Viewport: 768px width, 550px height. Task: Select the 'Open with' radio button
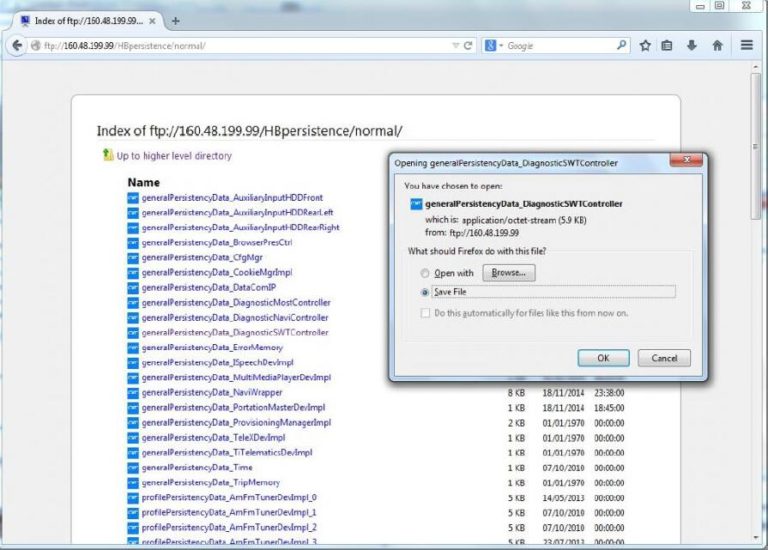pyautogui.click(x=426, y=273)
